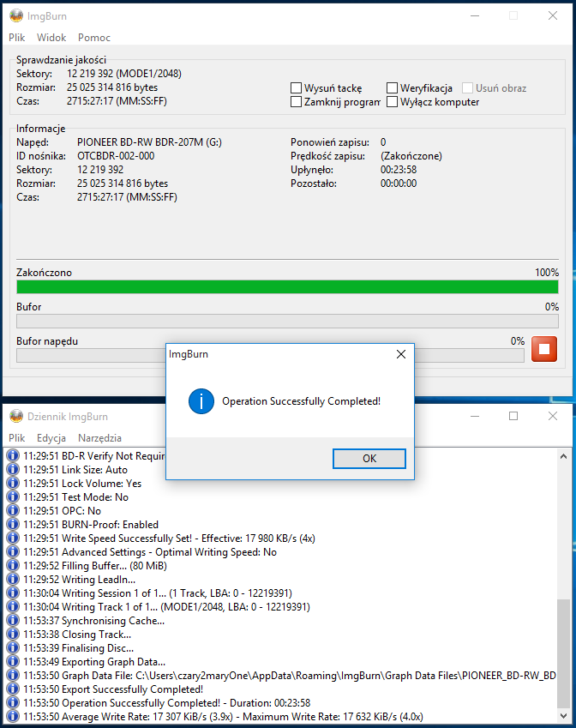This screenshot has width=576, height=728.
Task: Click info icon beside 'Writing Track 1 of 1'
Action: [x=13, y=606]
